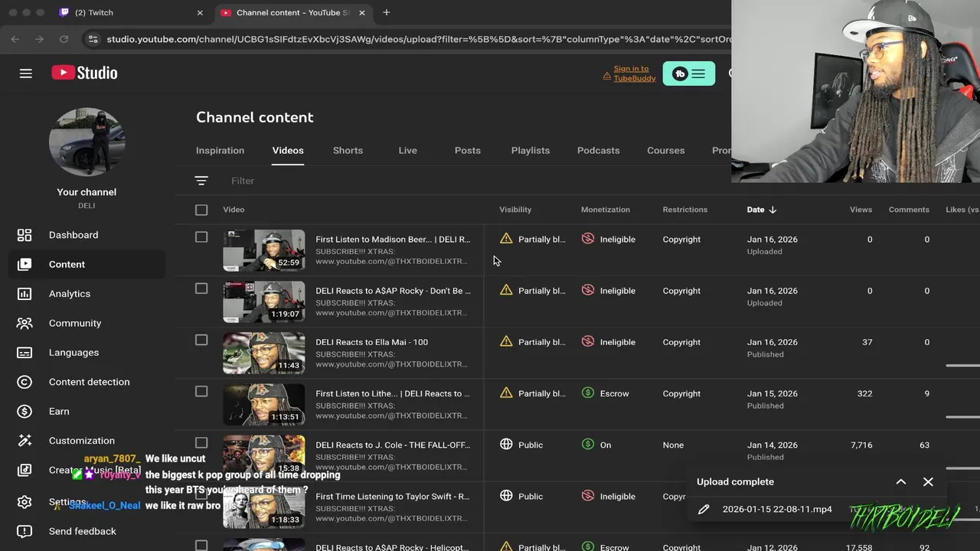
Task: Switch to the Posts tab
Action: tap(467, 150)
